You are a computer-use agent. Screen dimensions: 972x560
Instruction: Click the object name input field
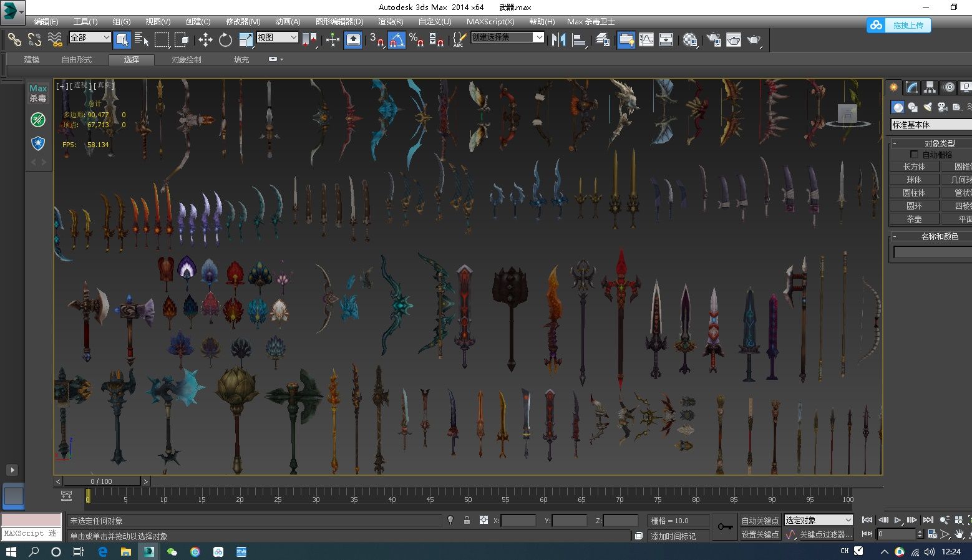[933, 252]
